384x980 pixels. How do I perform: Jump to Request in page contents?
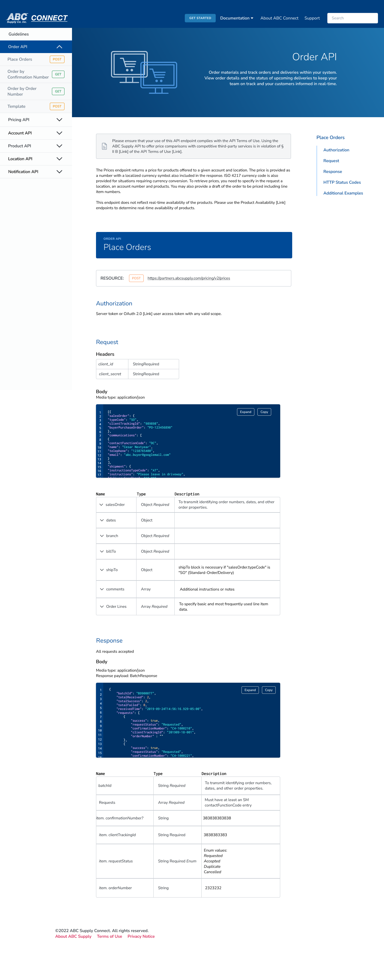[331, 161]
